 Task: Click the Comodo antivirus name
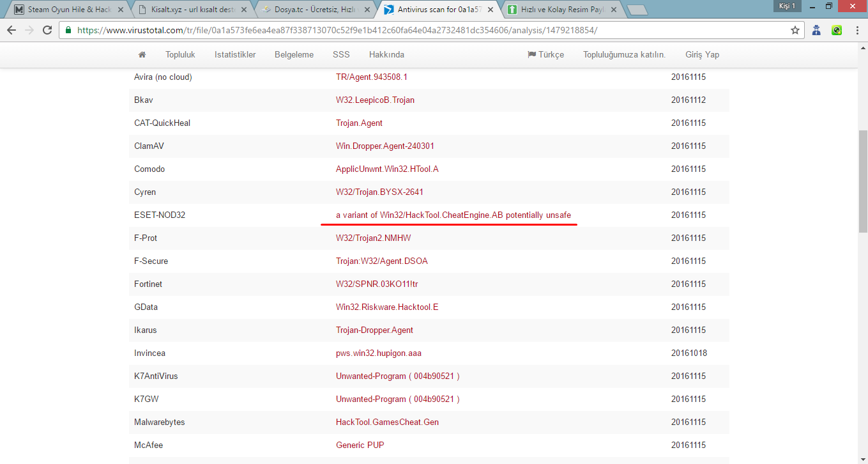(149, 169)
